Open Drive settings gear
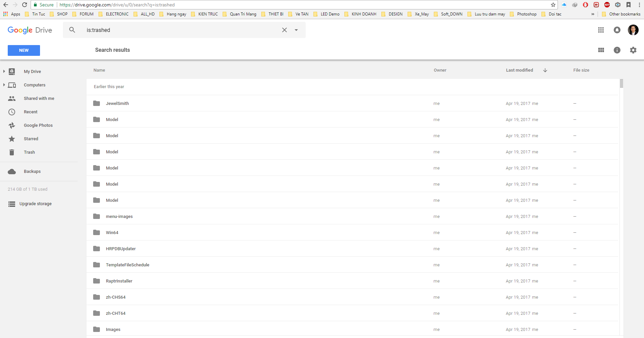Image resolution: width=644 pixels, height=338 pixels. pos(633,50)
